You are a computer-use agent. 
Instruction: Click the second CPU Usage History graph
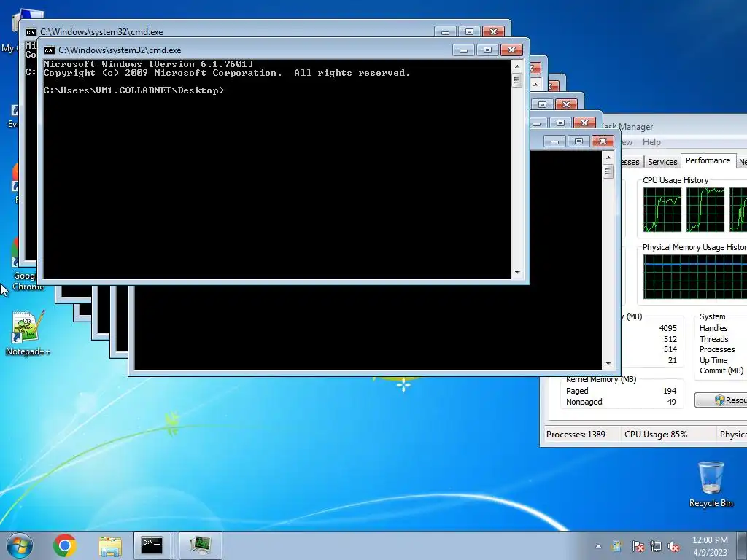pos(705,209)
